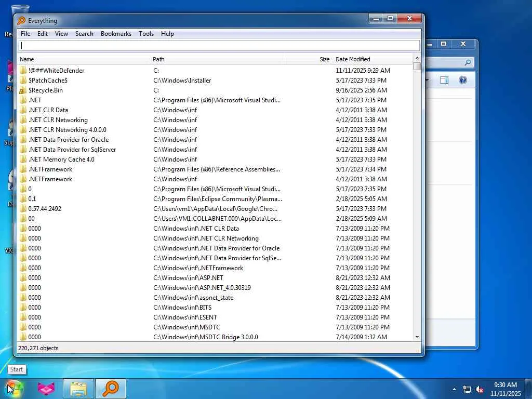This screenshot has width=532, height=399.
Task: Click the scrollbar up arrow in results list
Action: [x=417, y=58]
